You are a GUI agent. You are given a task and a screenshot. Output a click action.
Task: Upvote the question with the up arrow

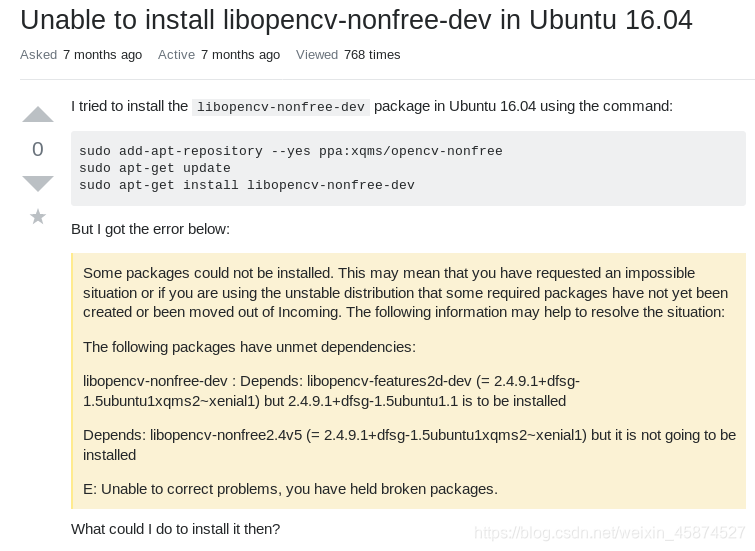38,114
